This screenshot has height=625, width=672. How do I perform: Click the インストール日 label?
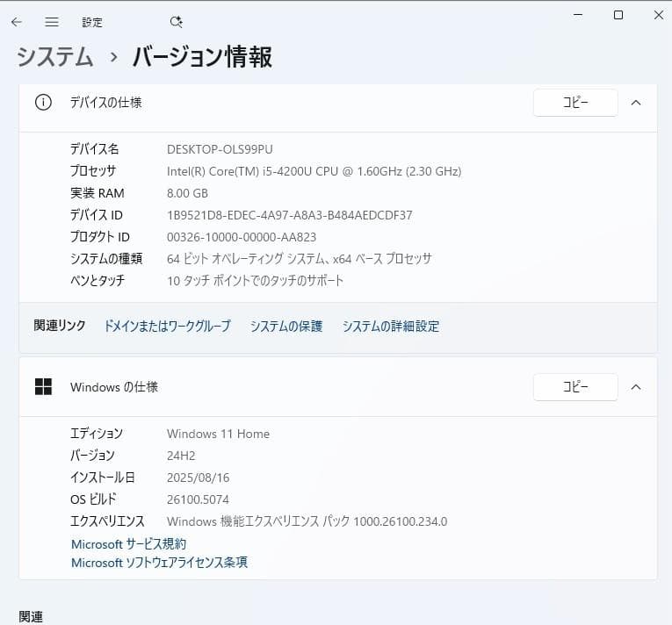[103, 478]
